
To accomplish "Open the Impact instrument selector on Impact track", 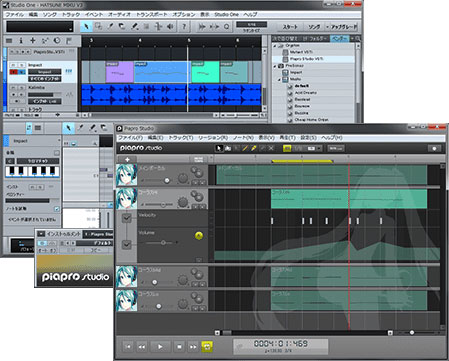I will click(x=44, y=72).
